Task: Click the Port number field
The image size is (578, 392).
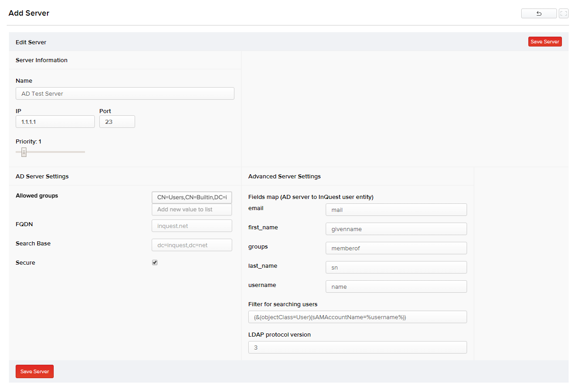Action: coord(117,122)
